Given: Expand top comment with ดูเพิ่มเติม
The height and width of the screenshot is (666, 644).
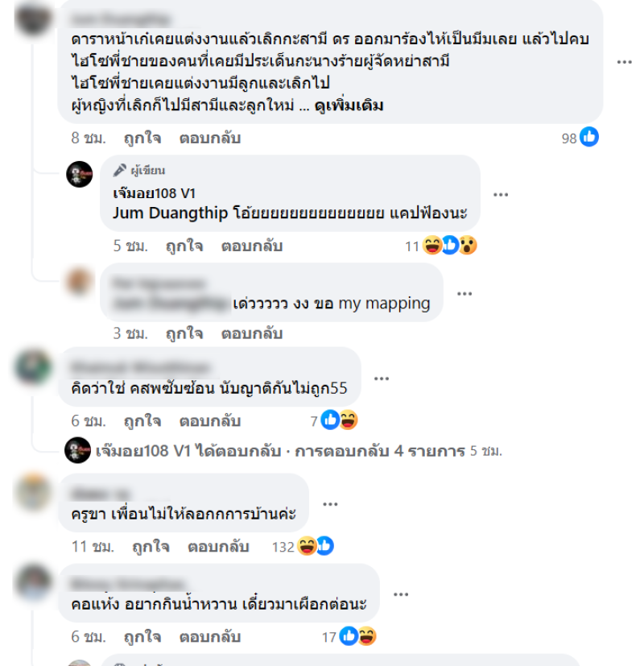Looking at the screenshot, I should tap(349, 105).
